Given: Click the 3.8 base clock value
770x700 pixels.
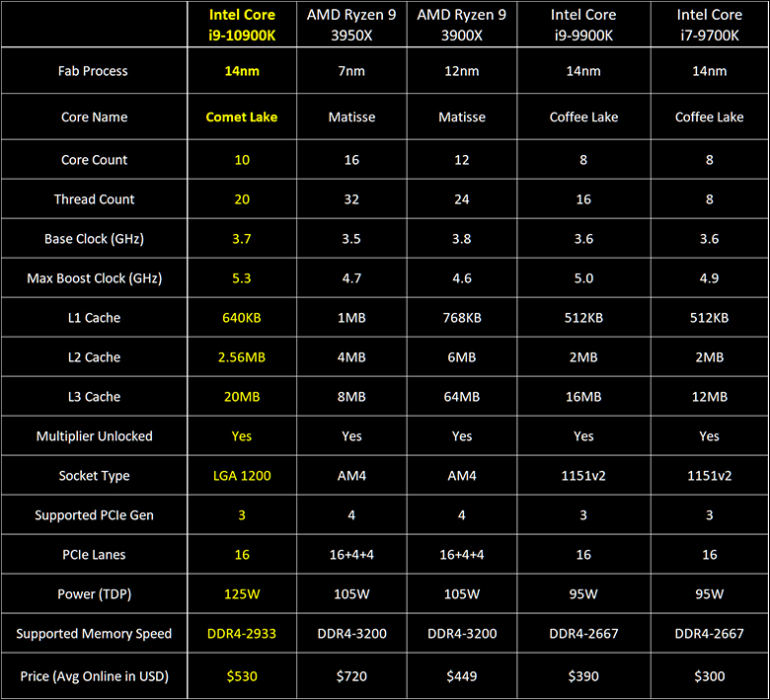Looking at the screenshot, I should pyautogui.click(x=462, y=239).
